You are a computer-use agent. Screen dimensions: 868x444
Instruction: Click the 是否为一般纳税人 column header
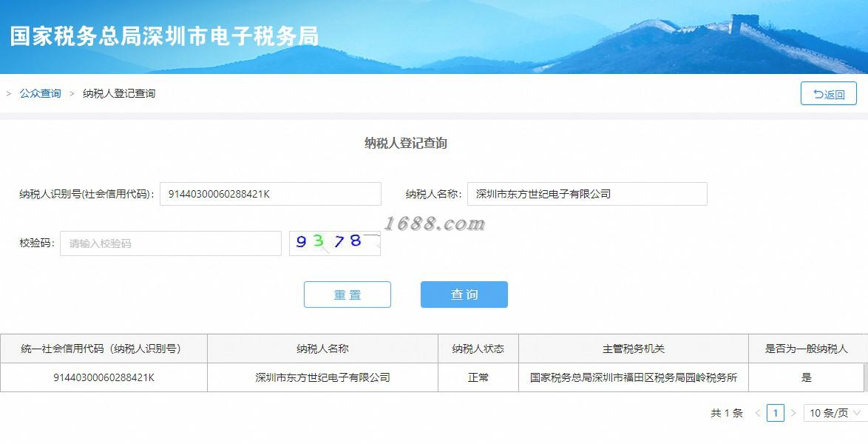(806, 349)
